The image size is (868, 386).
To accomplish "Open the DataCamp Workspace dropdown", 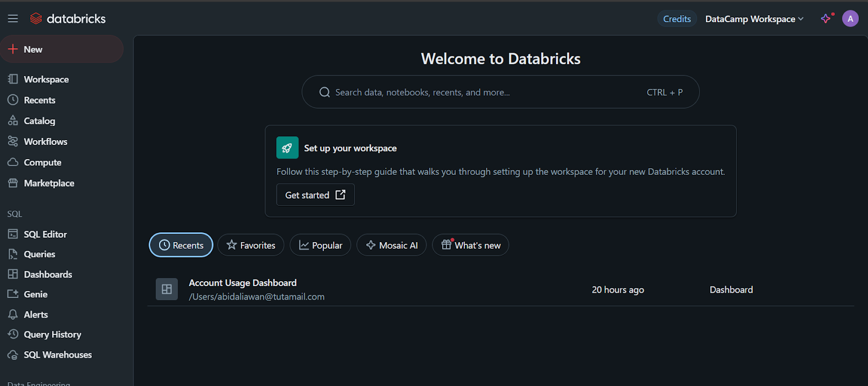I will [754, 19].
